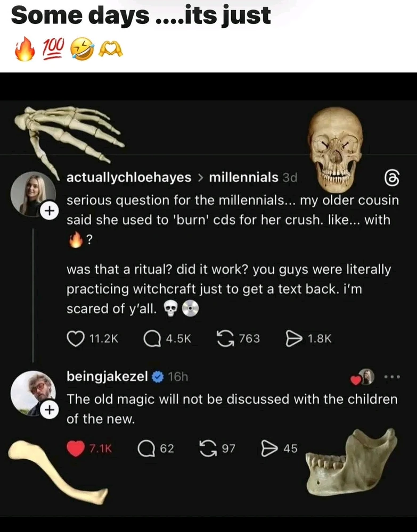Follow beingjakezel via the plus badge
This screenshot has height=532, width=417.
[x=49, y=410]
